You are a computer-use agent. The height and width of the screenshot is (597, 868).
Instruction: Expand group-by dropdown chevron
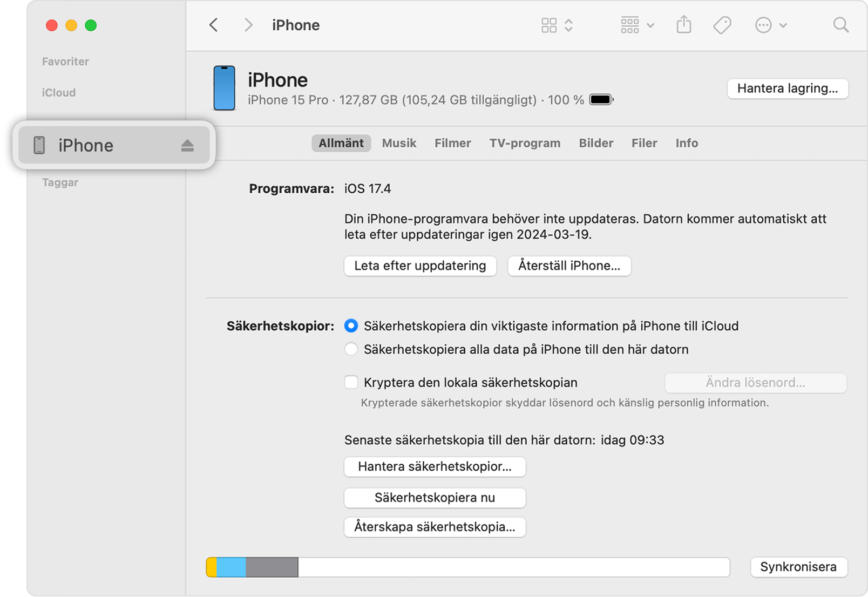coord(650,25)
